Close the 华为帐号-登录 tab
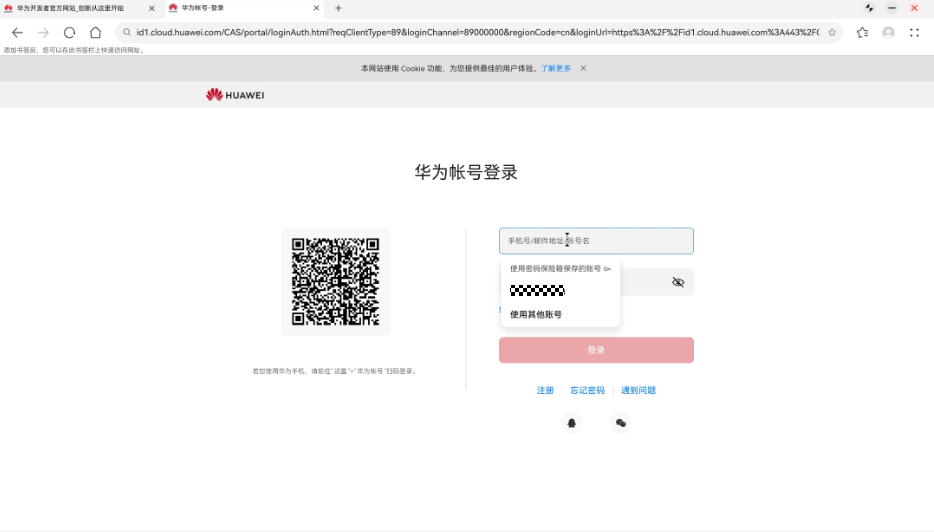934x532 pixels. pyautogui.click(x=316, y=8)
